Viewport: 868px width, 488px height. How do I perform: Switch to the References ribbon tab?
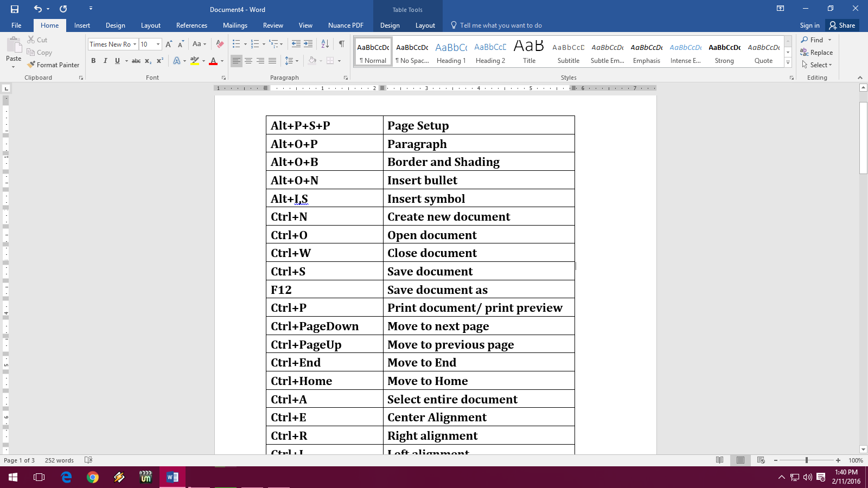point(192,25)
